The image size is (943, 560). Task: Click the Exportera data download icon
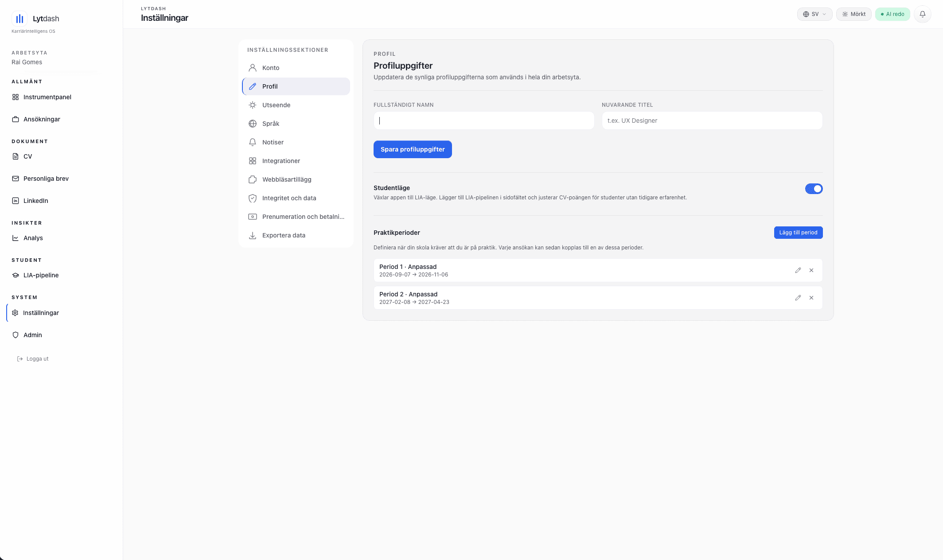[x=253, y=235]
